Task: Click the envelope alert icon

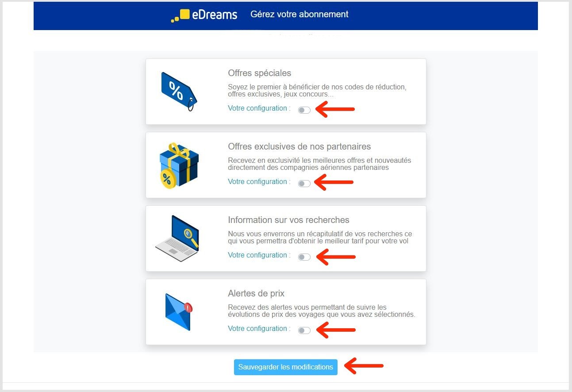Action: coord(179,312)
